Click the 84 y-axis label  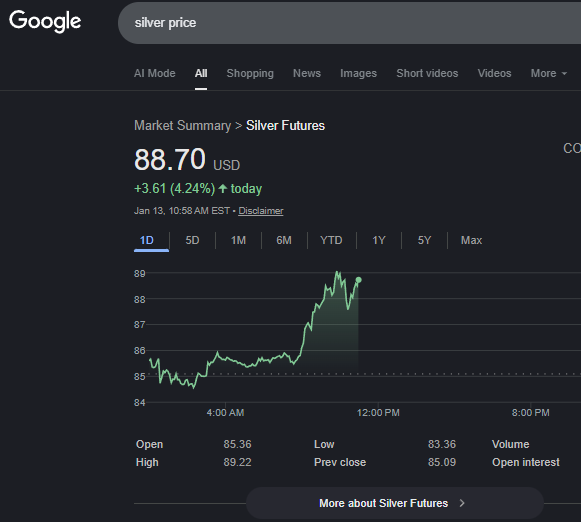tap(140, 403)
